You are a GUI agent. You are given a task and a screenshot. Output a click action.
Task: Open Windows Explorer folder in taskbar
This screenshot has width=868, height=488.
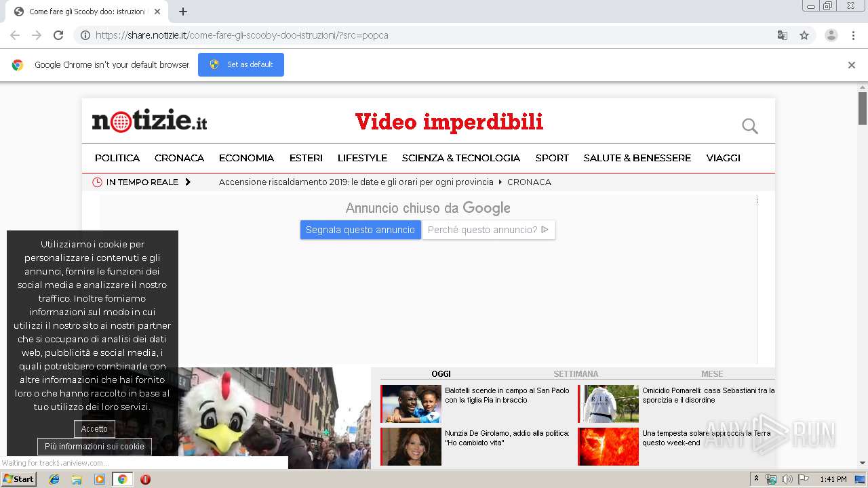(x=77, y=479)
